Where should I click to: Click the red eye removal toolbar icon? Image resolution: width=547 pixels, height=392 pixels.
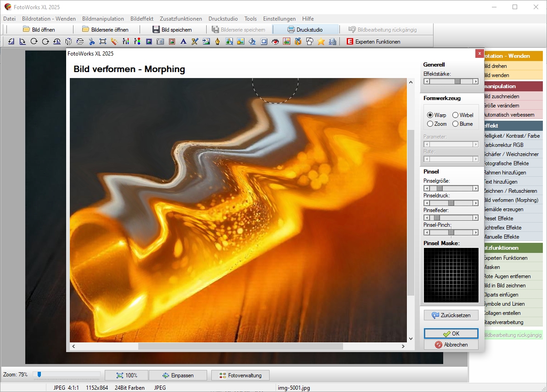click(275, 42)
